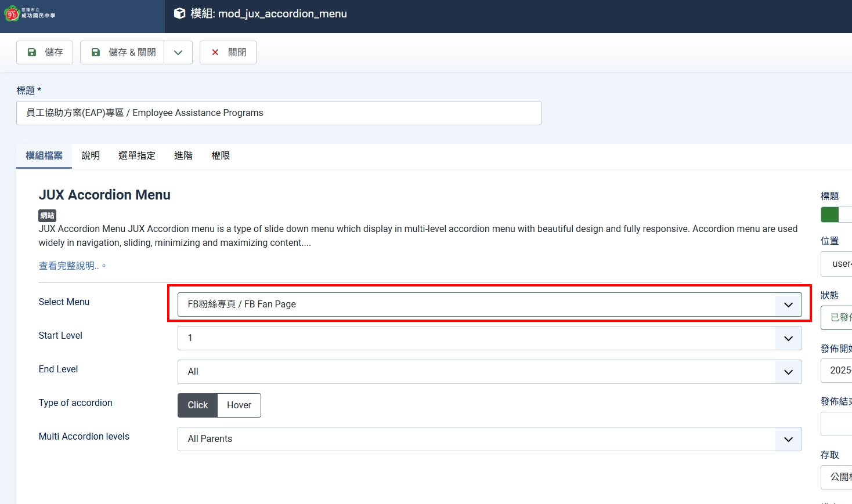Click the 查看完整說明 link
Screen dimensions: 852x504
pos(69,266)
